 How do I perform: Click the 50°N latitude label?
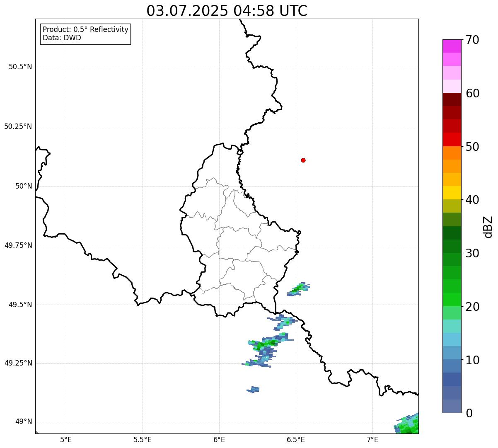(24, 186)
